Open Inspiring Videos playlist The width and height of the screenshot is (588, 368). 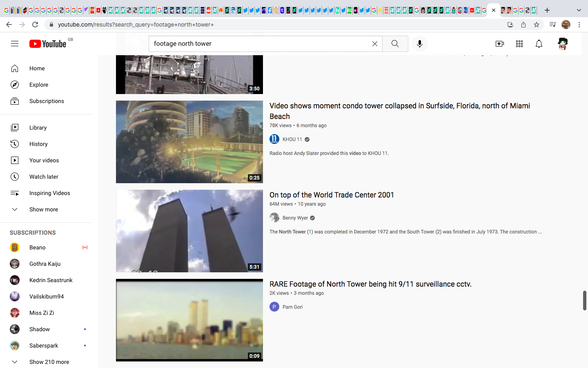[x=46, y=193]
